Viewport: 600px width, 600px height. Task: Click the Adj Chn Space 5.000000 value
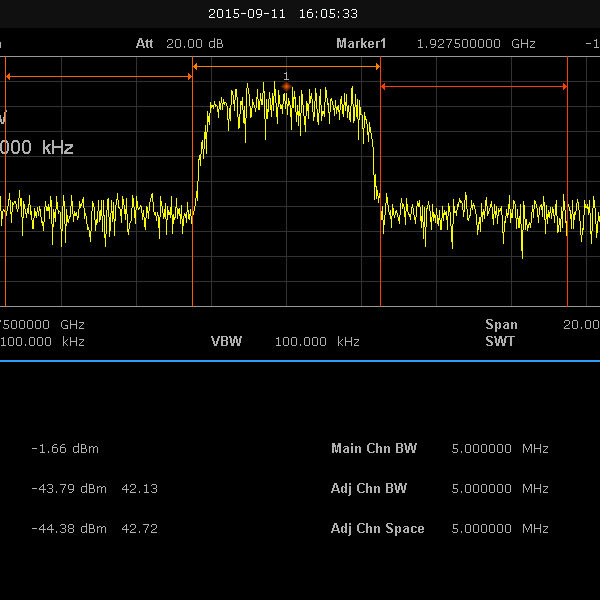pos(482,528)
